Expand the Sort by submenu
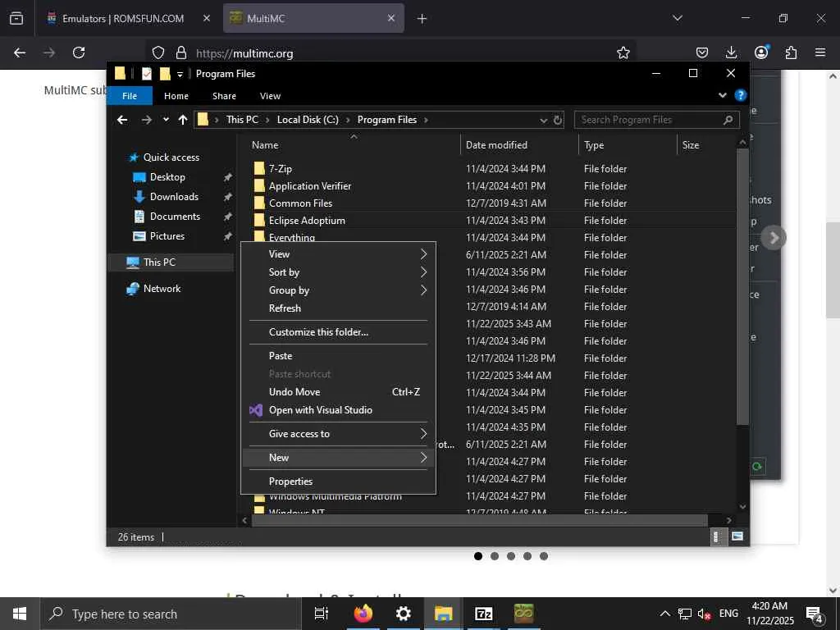The height and width of the screenshot is (630, 840). click(339, 272)
